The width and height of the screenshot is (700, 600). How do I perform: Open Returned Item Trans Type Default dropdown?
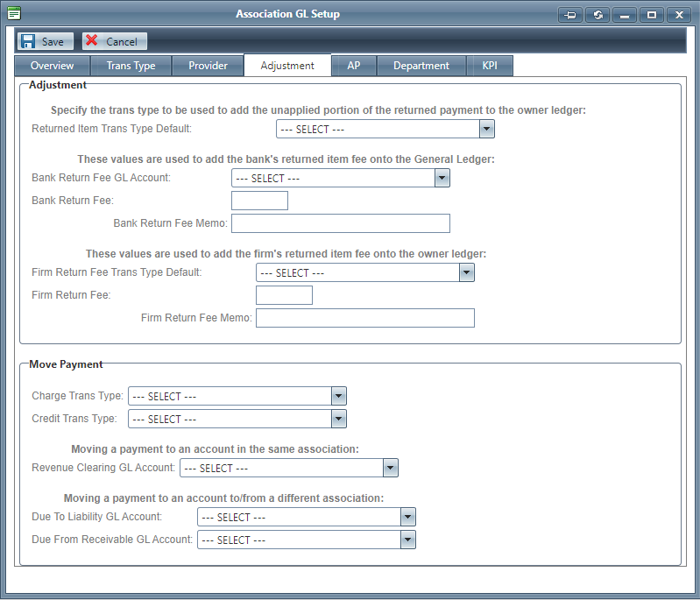[x=486, y=129]
